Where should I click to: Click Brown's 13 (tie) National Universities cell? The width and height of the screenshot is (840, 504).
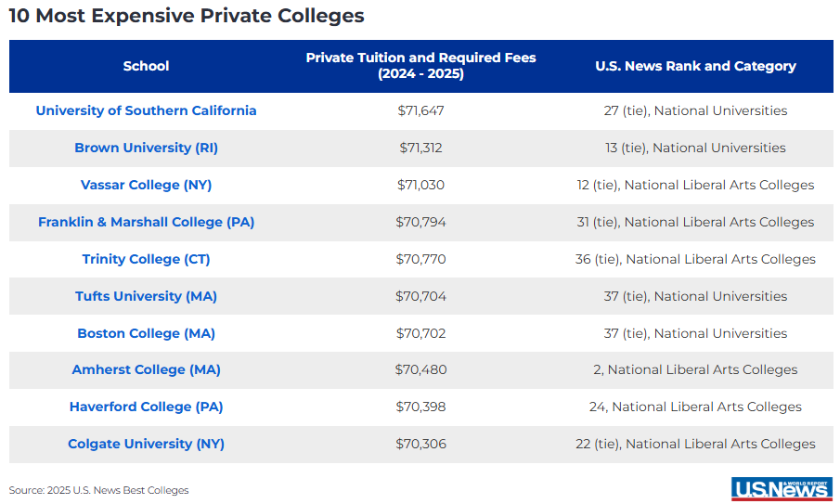695,148
